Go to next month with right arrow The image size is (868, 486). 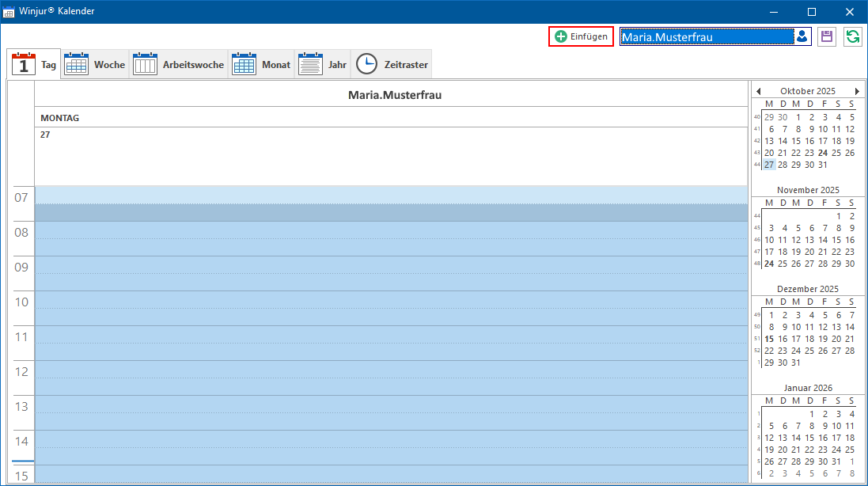point(857,91)
